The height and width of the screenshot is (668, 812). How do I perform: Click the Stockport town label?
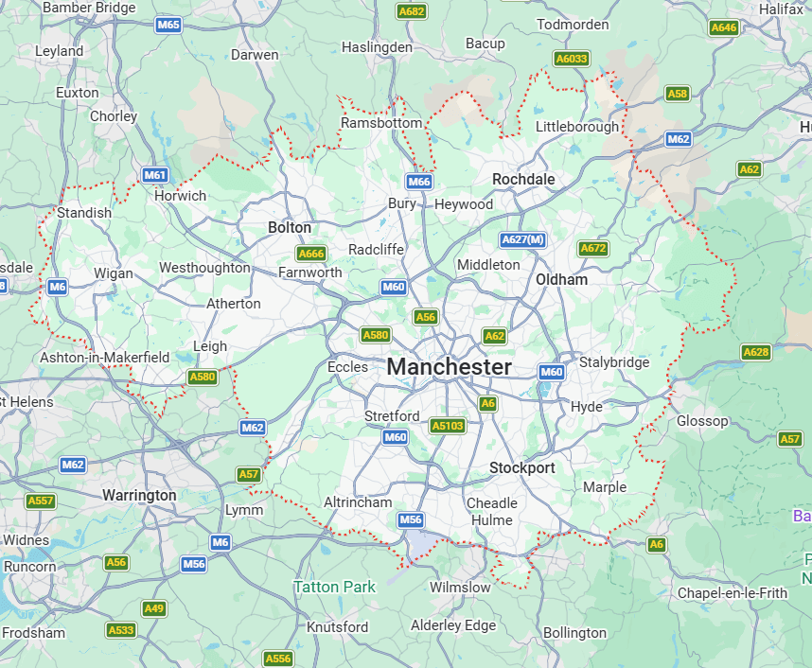click(x=522, y=467)
